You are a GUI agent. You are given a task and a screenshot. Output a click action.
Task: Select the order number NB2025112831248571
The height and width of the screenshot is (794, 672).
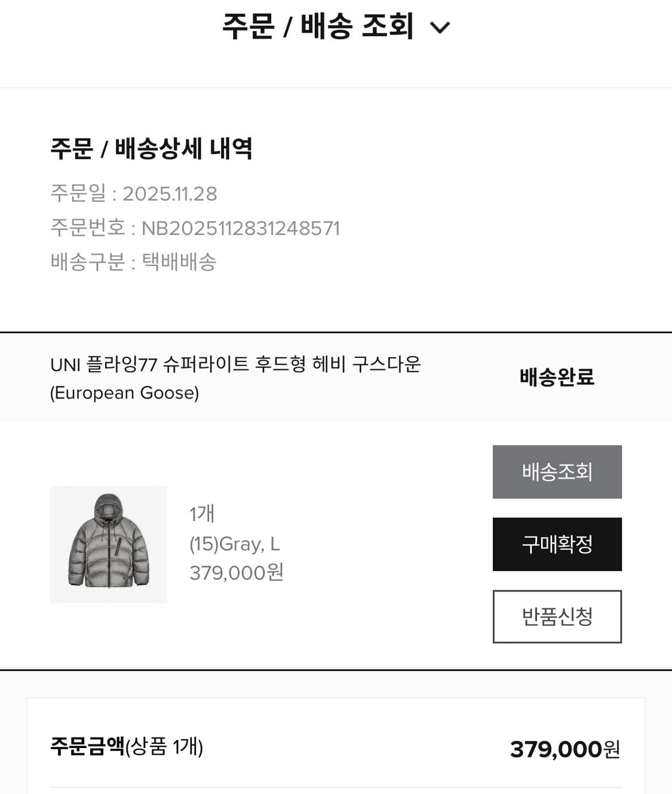241,228
